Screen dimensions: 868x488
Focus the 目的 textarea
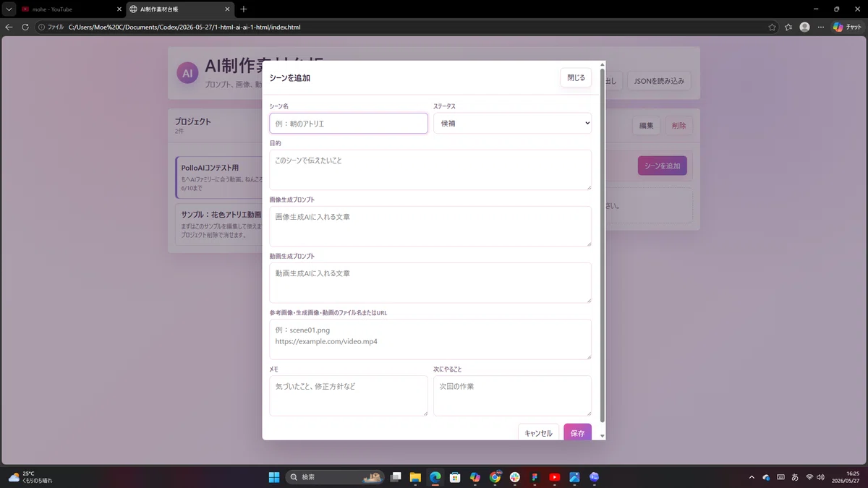(430, 170)
